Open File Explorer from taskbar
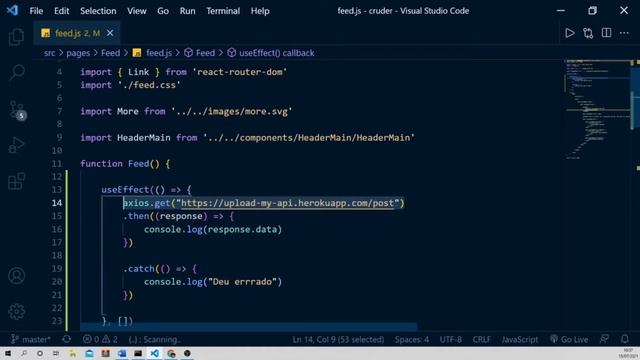 (72, 353)
